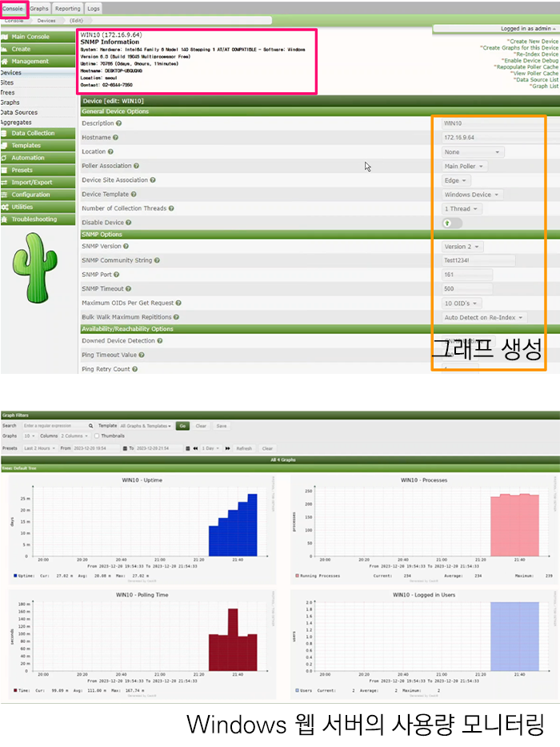Switch to the Console tab
Screen dimensions: 560x747
(13, 9)
